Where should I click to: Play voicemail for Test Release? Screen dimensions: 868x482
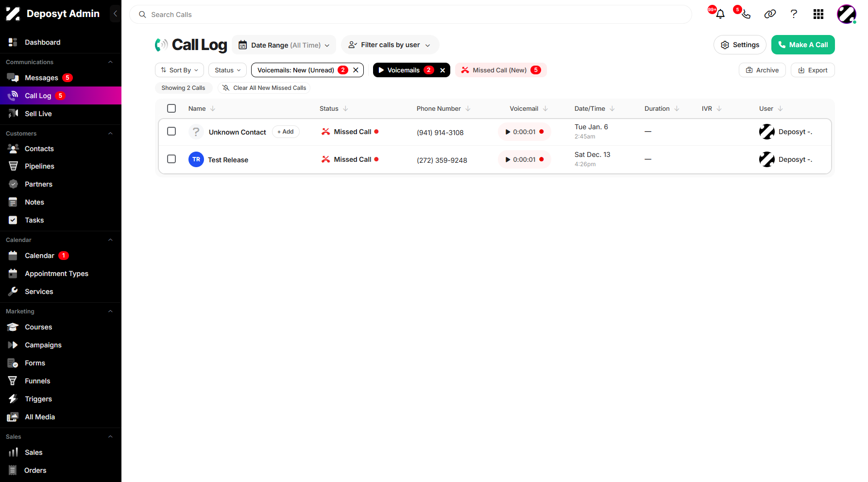[x=524, y=159]
